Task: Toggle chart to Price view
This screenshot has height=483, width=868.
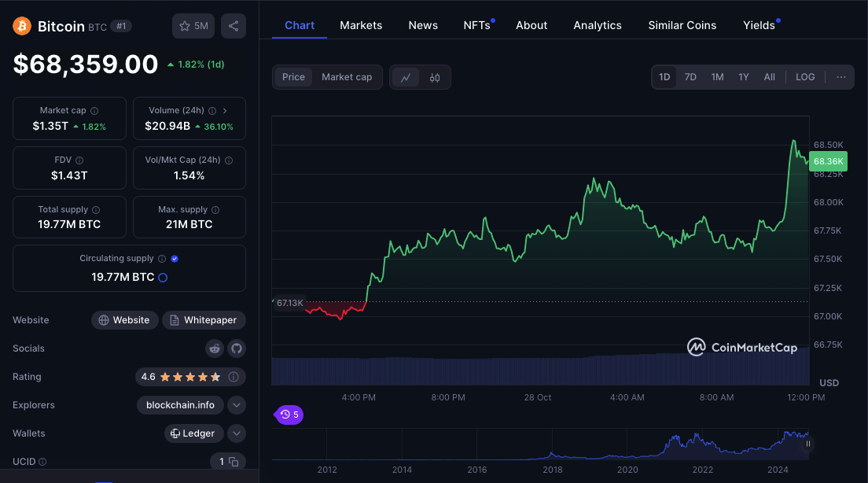Action: point(293,77)
